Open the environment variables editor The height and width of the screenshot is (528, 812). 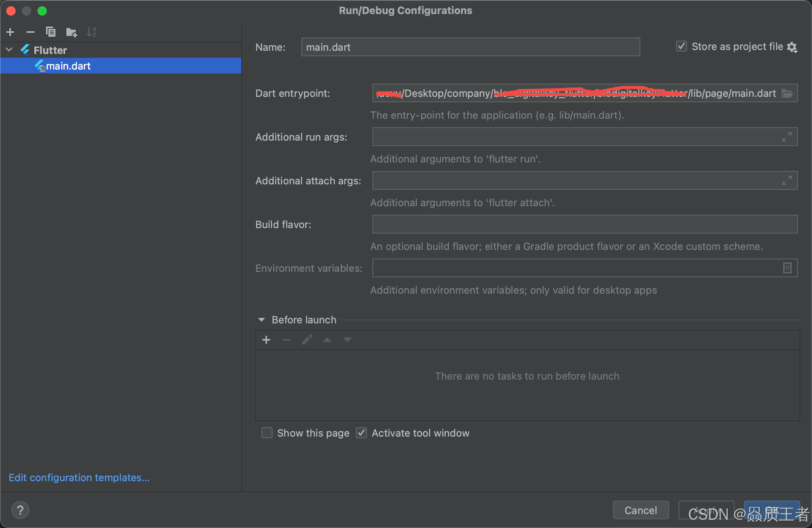(787, 268)
